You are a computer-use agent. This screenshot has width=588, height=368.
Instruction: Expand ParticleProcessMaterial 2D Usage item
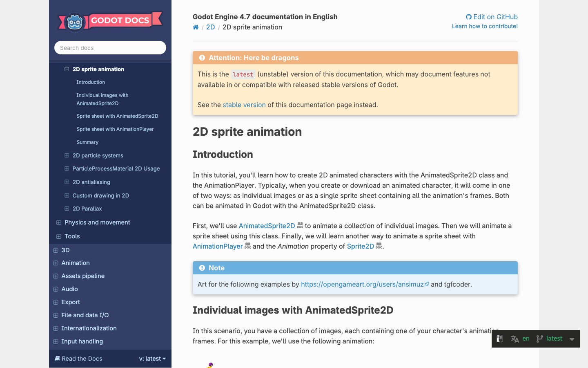tap(67, 168)
